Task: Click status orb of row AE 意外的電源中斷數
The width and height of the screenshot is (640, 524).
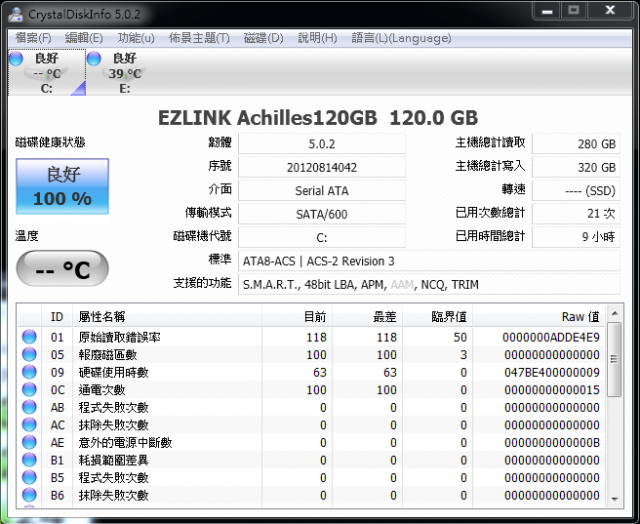Action: [29, 442]
